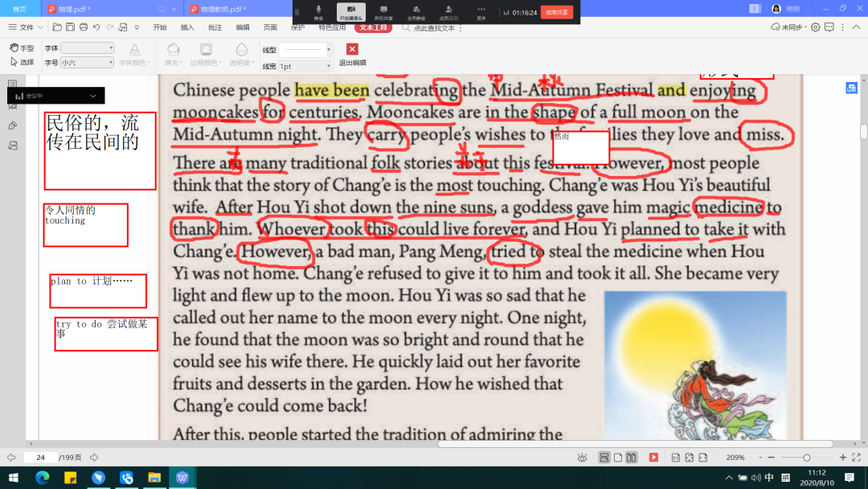Expand quick access toolbar customize arrow

pos(137,27)
